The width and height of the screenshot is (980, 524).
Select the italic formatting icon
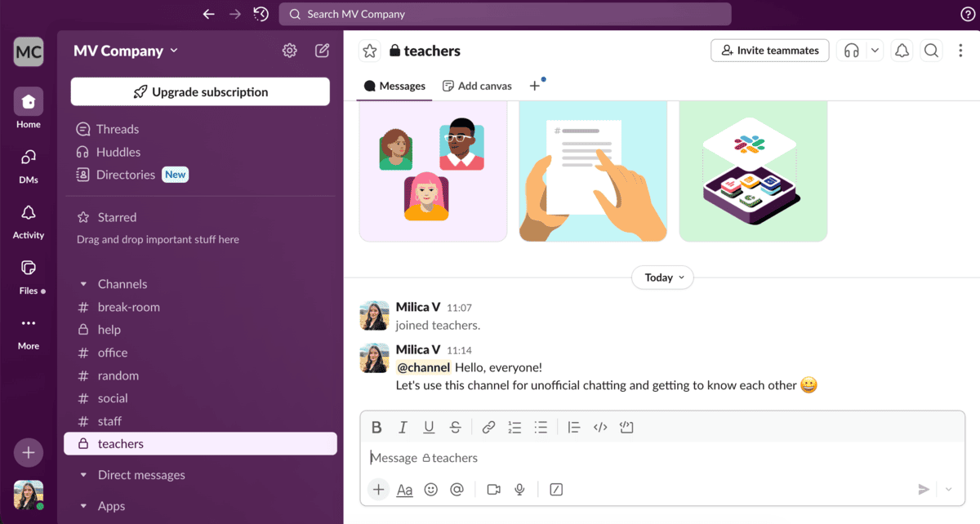(x=403, y=427)
